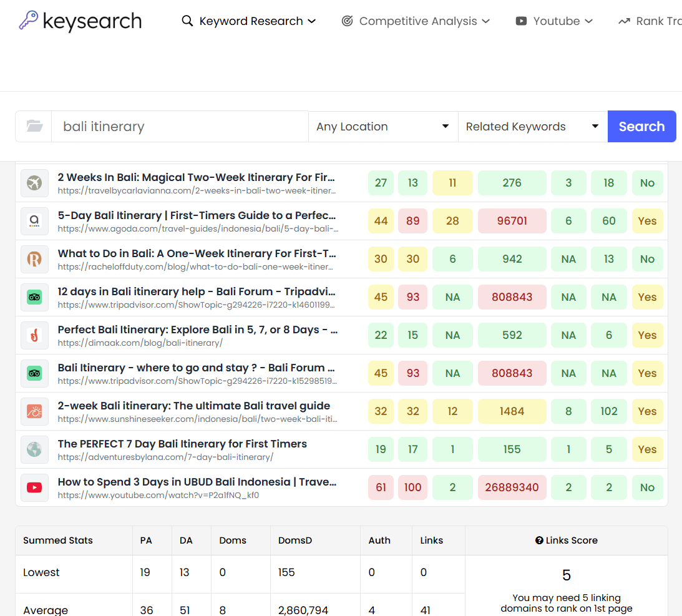Click the 100 DA value in YouTube row
This screenshot has width=682, height=616.
(413, 487)
